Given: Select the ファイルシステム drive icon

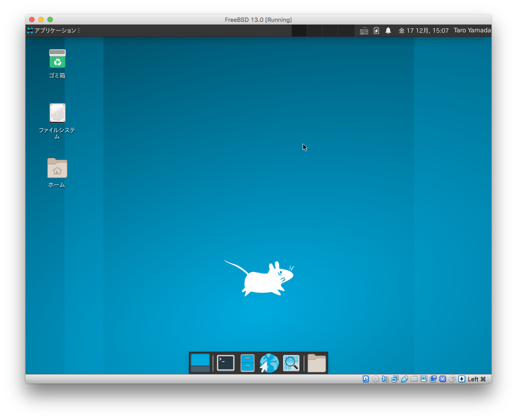Looking at the screenshot, I should point(57,114).
